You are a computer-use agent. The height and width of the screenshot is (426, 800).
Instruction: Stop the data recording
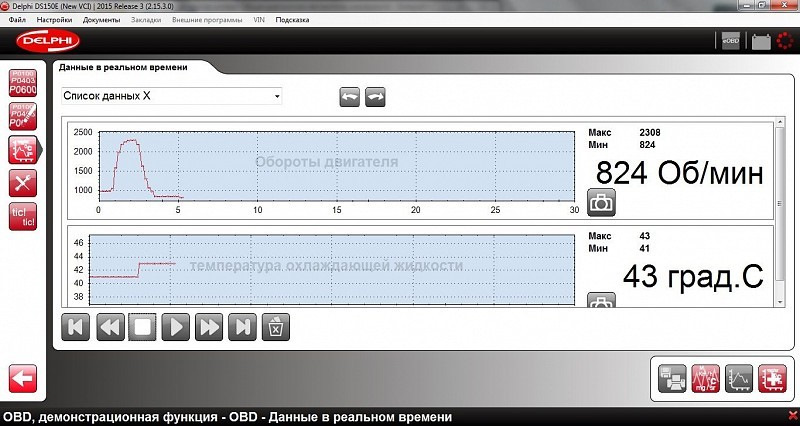142,327
